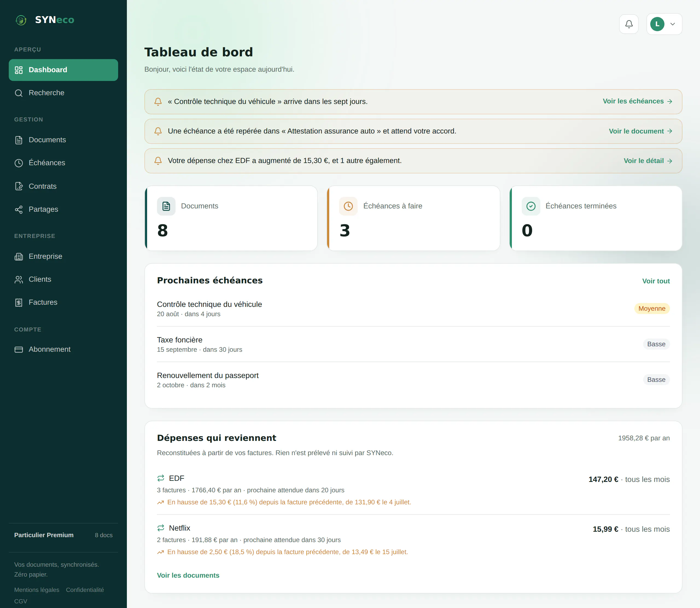700x608 pixels.
Task: Click the Échéances clock icon in sidebar
Action: tap(19, 163)
